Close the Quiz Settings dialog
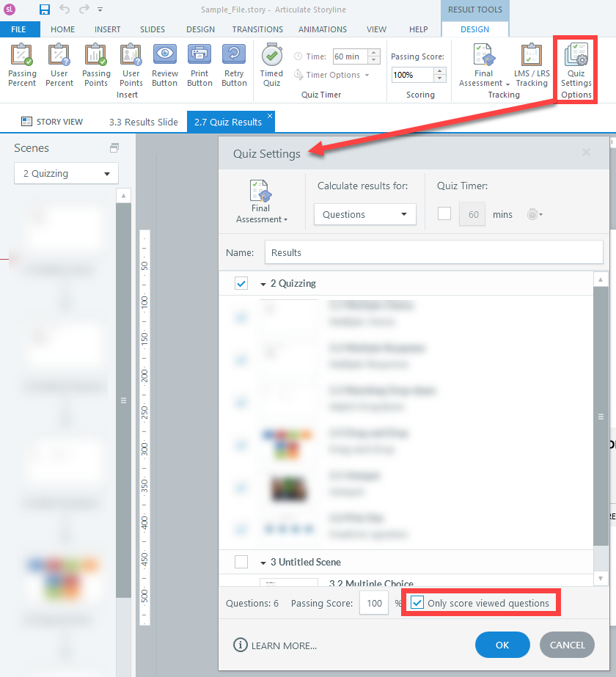616x677 pixels. pos(586,153)
